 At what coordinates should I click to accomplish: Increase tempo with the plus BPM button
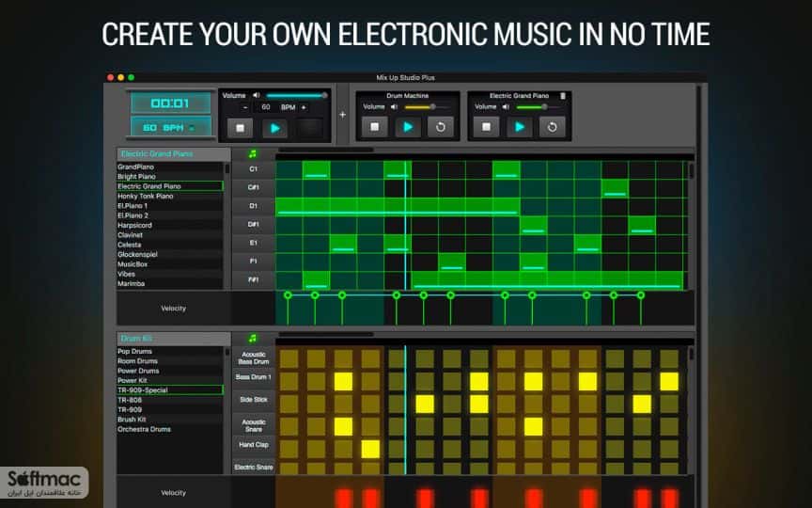click(x=304, y=107)
